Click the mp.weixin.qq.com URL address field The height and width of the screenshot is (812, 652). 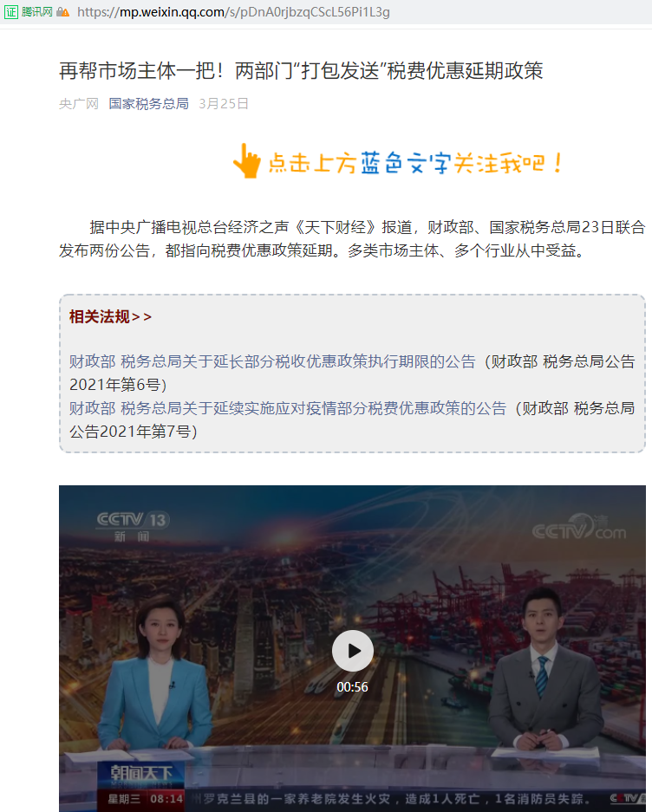pyautogui.click(x=233, y=12)
